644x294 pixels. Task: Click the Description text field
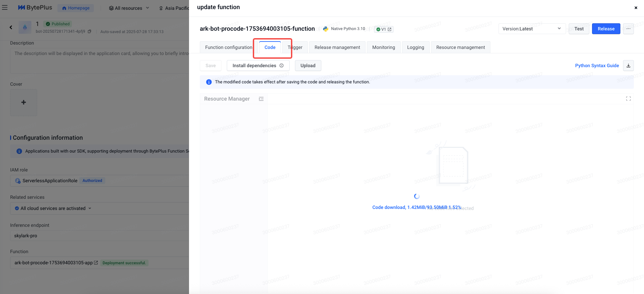pyautogui.click(x=100, y=61)
